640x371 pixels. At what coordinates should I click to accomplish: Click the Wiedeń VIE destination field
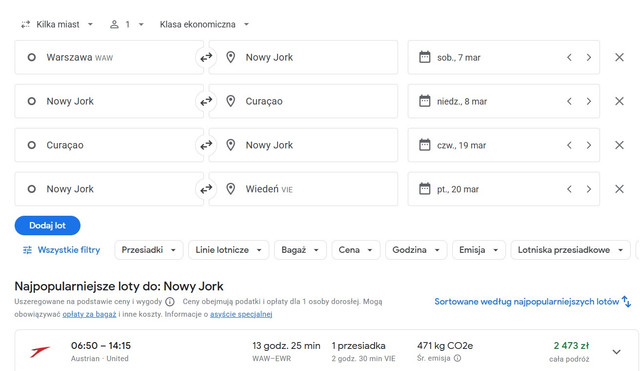[x=303, y=189]
